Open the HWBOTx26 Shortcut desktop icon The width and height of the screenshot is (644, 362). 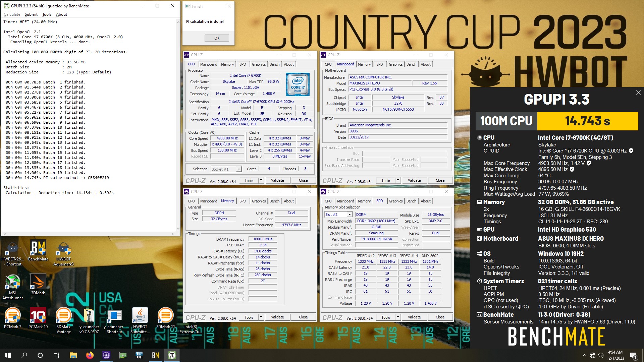click(12, 254)
